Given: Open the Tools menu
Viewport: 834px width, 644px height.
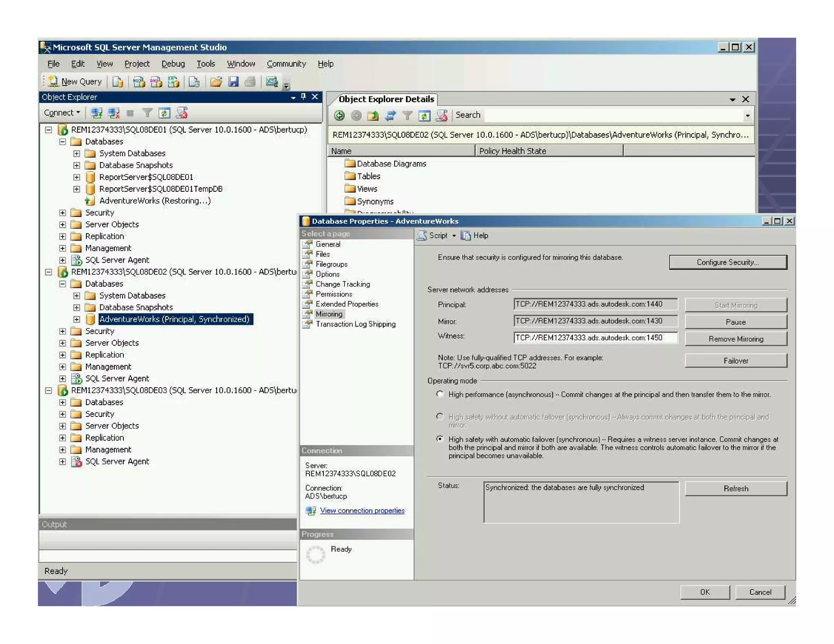Looking at the screenshot, I should pyautogui.click(x=206, y=64).
